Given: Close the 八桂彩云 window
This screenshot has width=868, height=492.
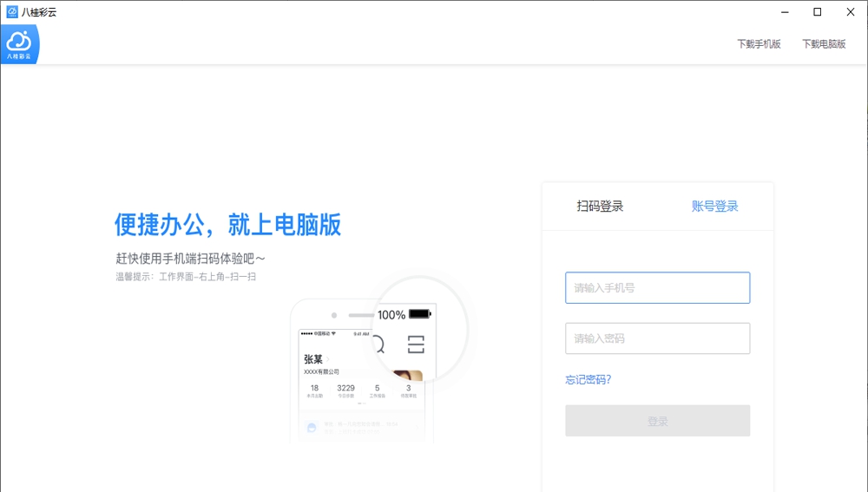Looking at the screenshot, I should 851,11.
